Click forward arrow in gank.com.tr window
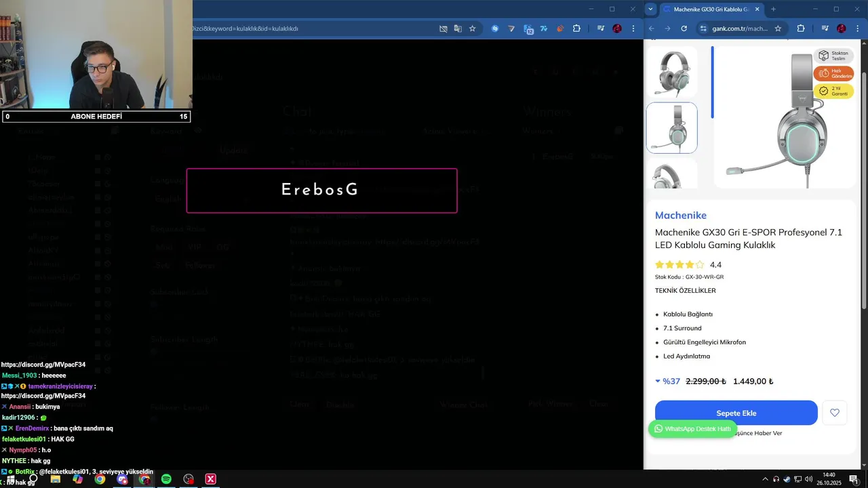This screenshot has height=488, width=868. pos(667,28)
